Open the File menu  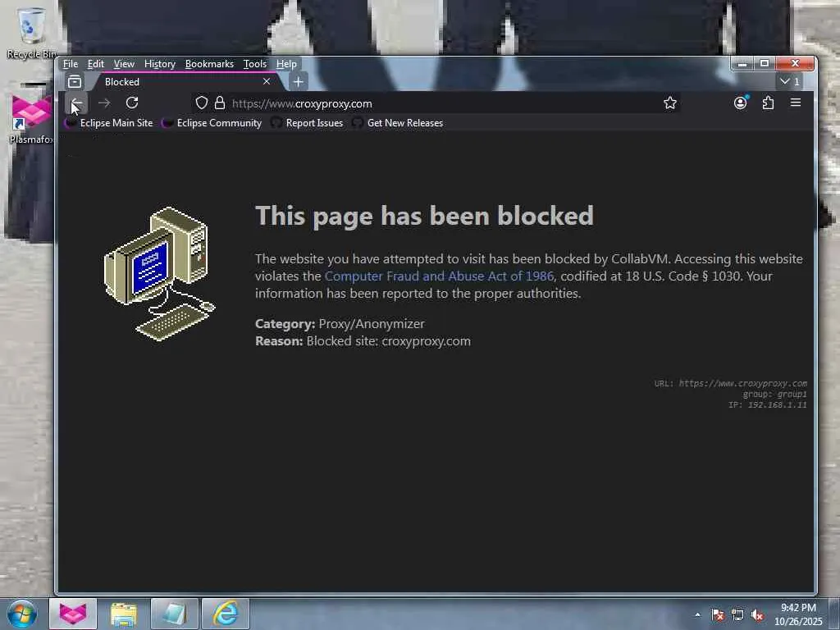click(71, 64)
